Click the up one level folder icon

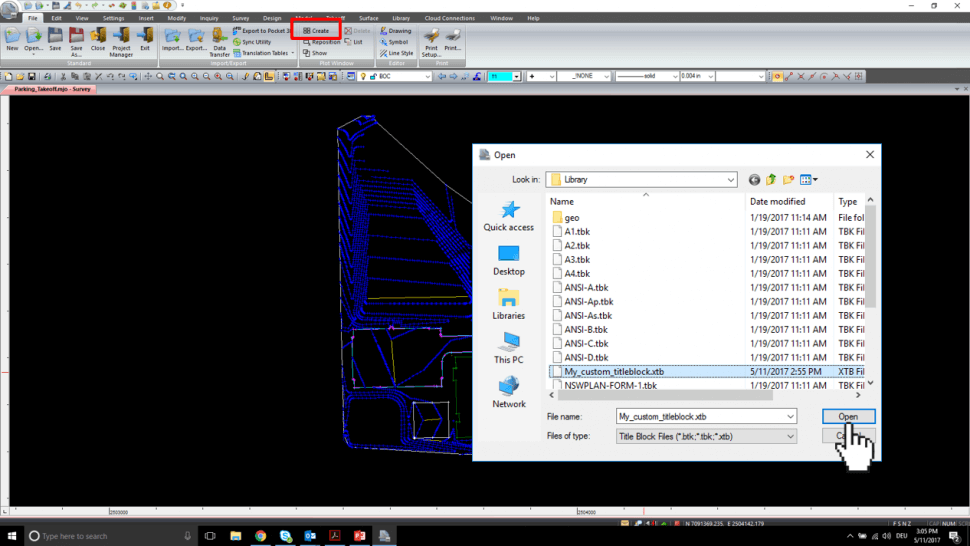pos(771,180)
